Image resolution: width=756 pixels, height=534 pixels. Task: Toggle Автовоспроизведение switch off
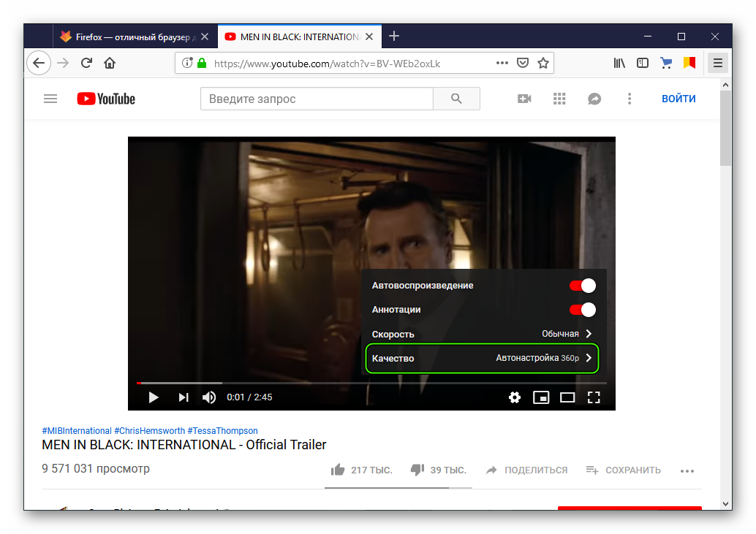point(583,286)
